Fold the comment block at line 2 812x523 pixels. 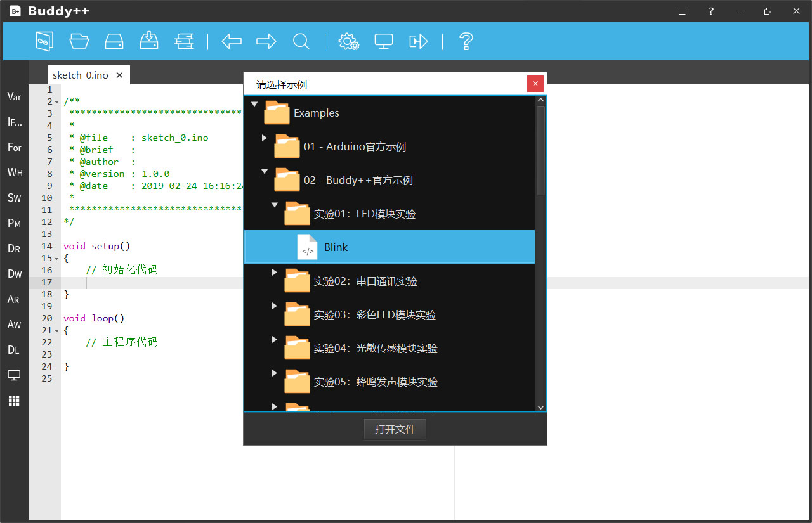56,102
